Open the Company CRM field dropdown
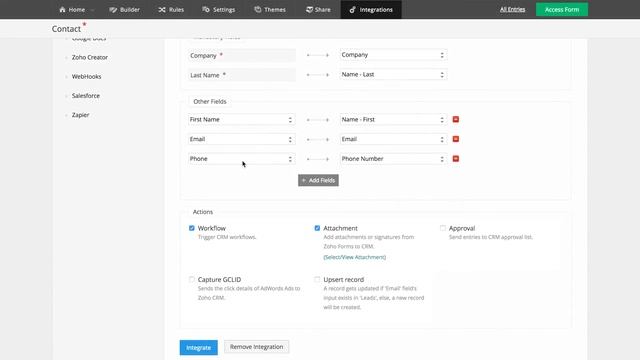Viewport: 640px width, 360px height. 393,55
